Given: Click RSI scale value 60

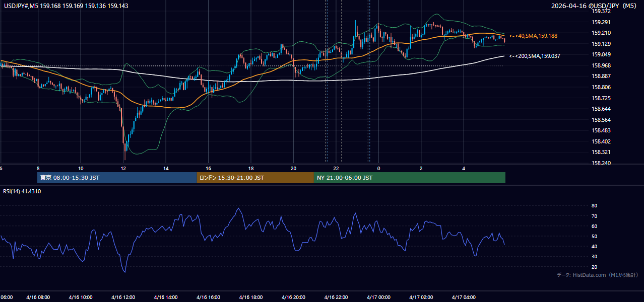Looking at the screenshot, I should click(595, 226).
